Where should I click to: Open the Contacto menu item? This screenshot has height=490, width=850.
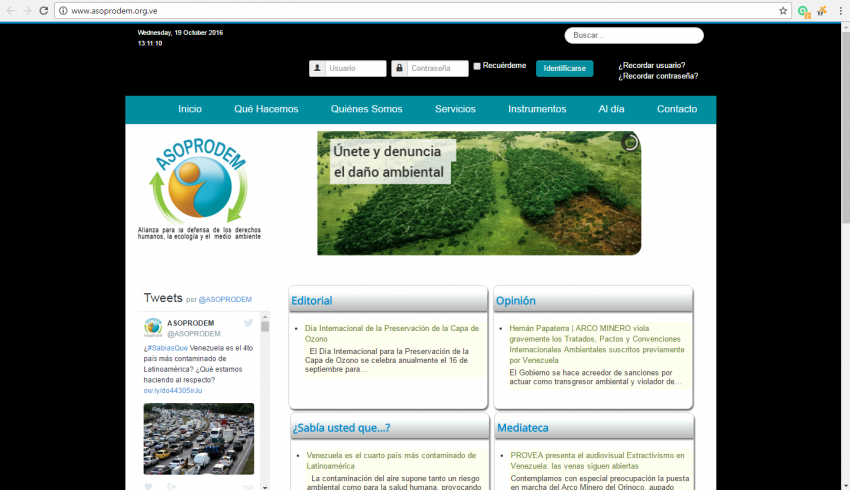click(x=677, y=109)
